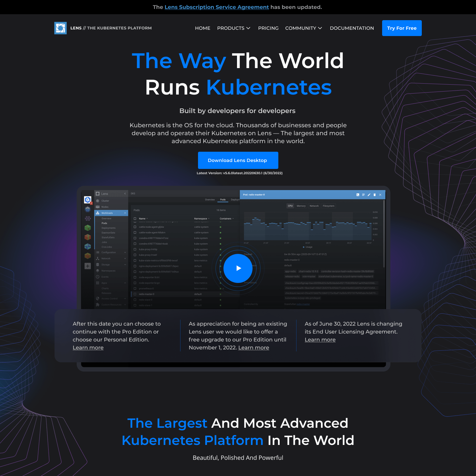Go to the Pricing page
This screenshot has width=476, height=476.
[x=268, y=28]
